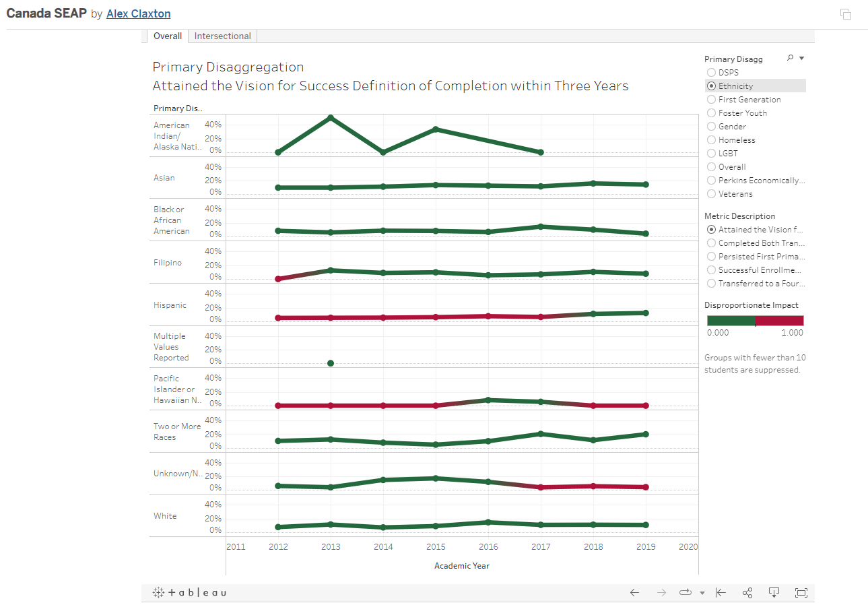
Task: Click the Hispanic 2019 green data point
Action: click(x=646, y=313)
